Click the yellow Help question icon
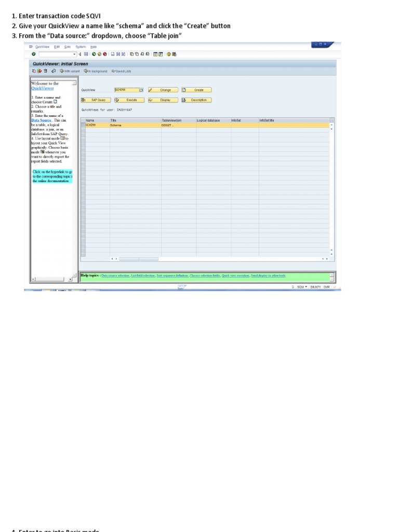399x532 pixels. (x=169, y=54)
